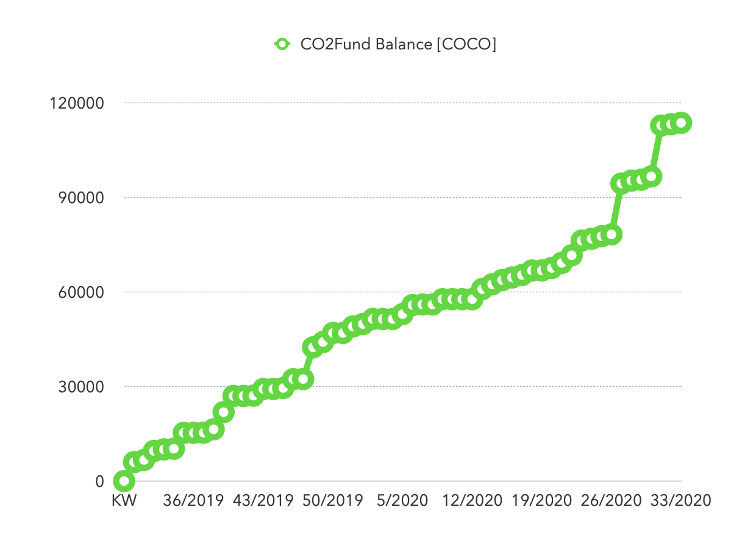Click the 12/2020 x-axis label
The image size is (756, 554).
coord(472,501)
